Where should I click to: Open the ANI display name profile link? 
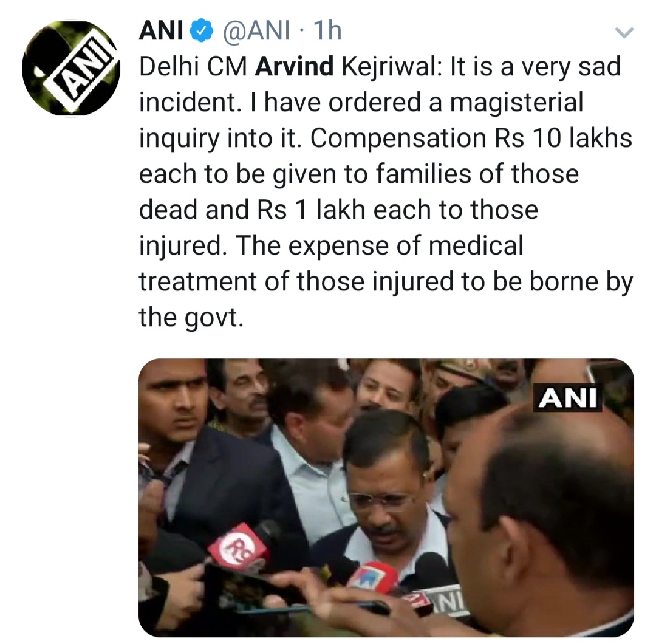point(161,30)
